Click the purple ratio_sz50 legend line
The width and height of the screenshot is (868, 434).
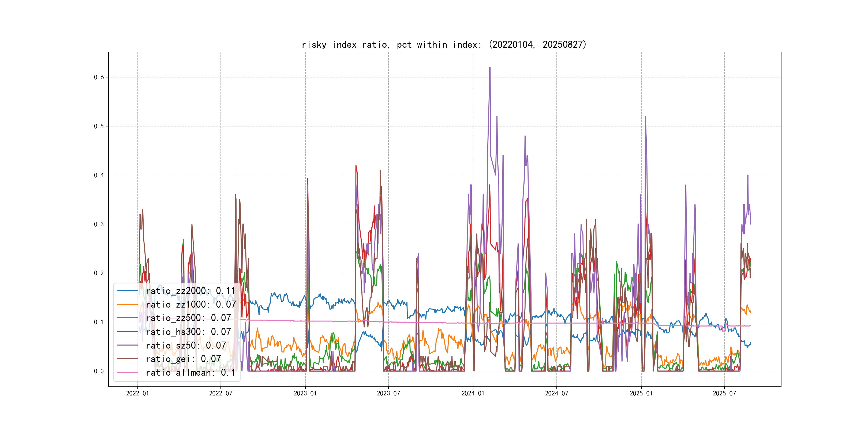click(x=127, y=345)
